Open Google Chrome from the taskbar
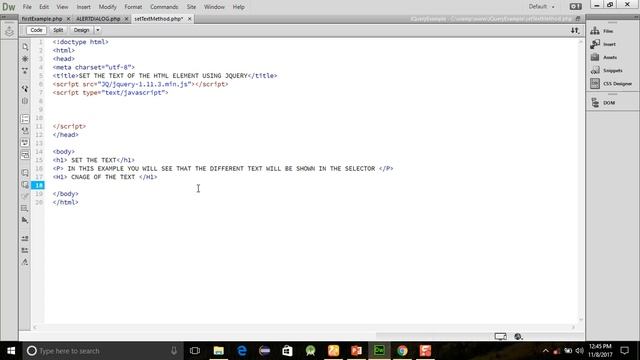Viewport: 640px width, 360px height. pyautogui.click(x=402, y=351)
